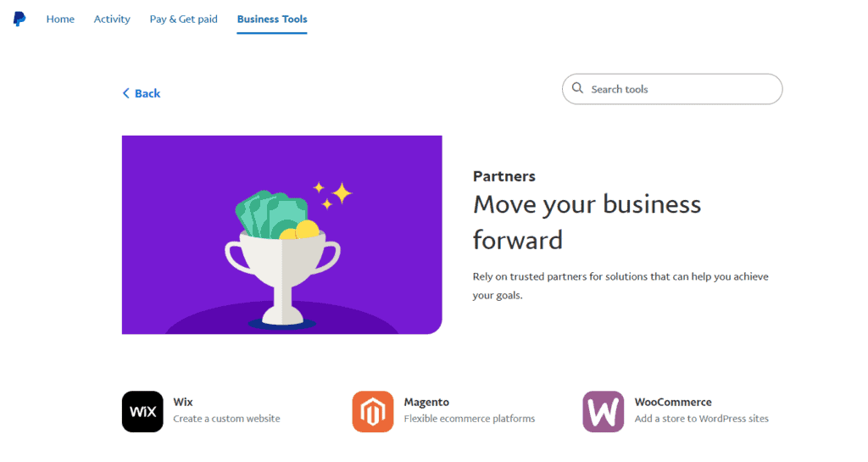Click 'Add a store to WordPress sites'
868x462 pixels.
pos(701,419)
